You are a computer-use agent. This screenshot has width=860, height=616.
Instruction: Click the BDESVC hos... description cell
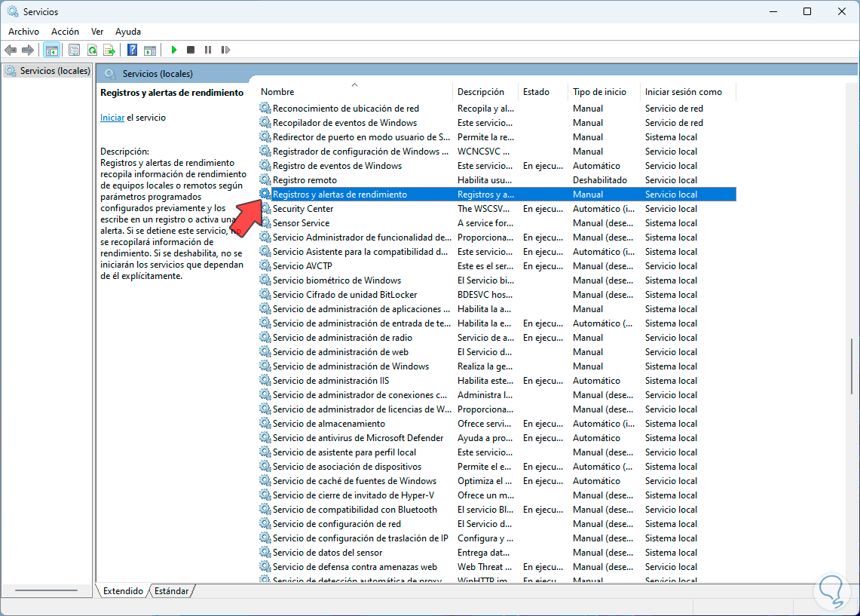coord(485,295)
